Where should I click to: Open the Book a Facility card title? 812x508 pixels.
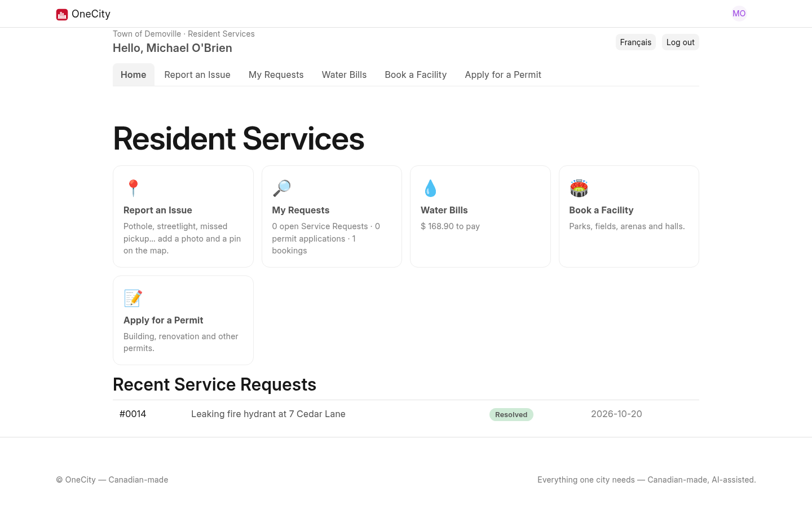click(x=601, y=210)
